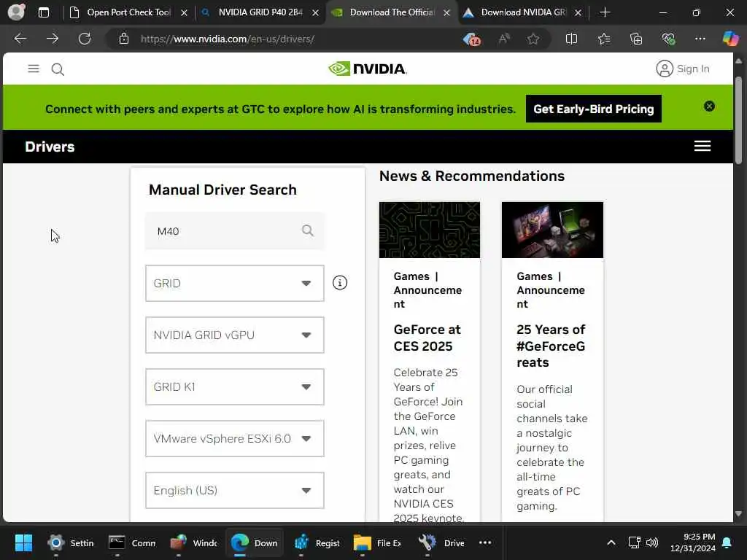This screenshot has width=747, height=560.
Task: Expand the GRID product category dropdown
Action: (x=234, y=284)
